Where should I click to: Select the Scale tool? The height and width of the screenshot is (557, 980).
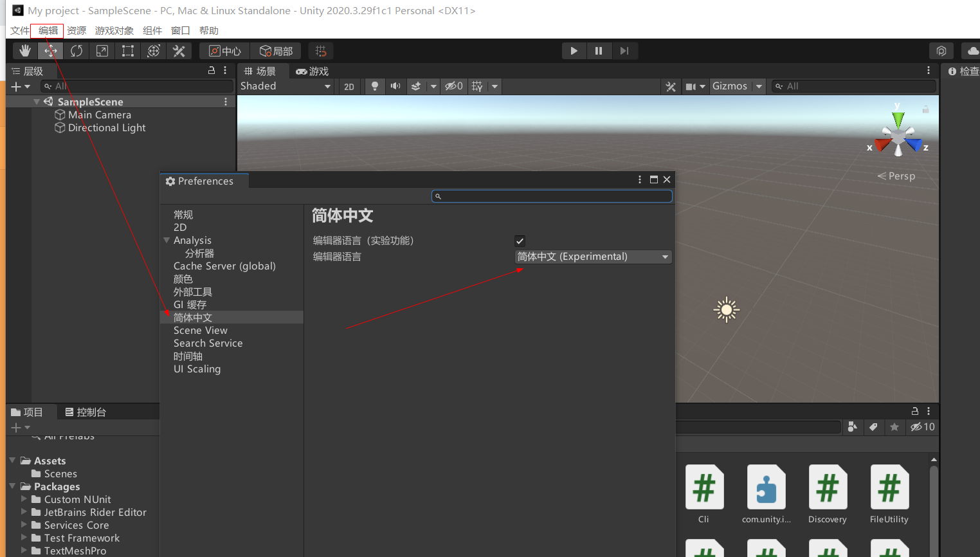point(102,50)
